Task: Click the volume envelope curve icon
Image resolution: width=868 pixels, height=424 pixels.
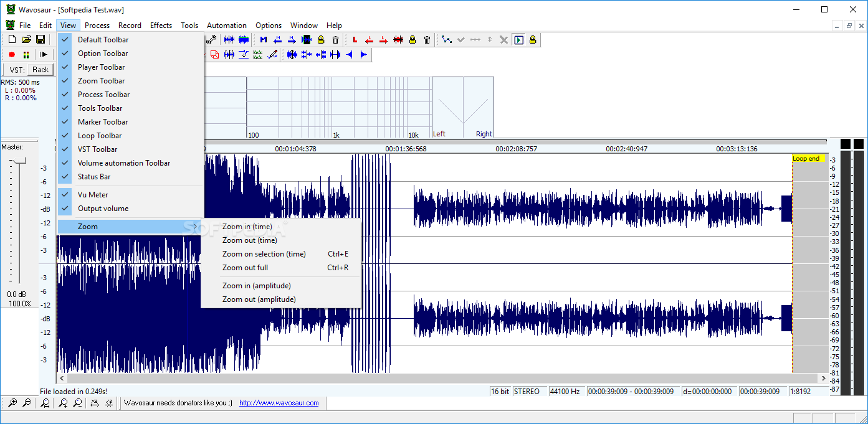Action: pyautogui.click(x=447, y=39)
